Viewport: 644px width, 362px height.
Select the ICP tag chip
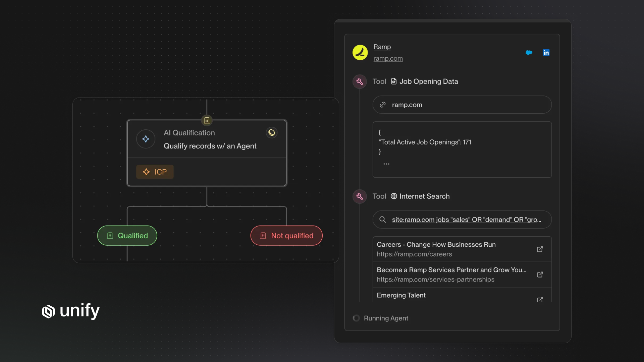[155, 172]
